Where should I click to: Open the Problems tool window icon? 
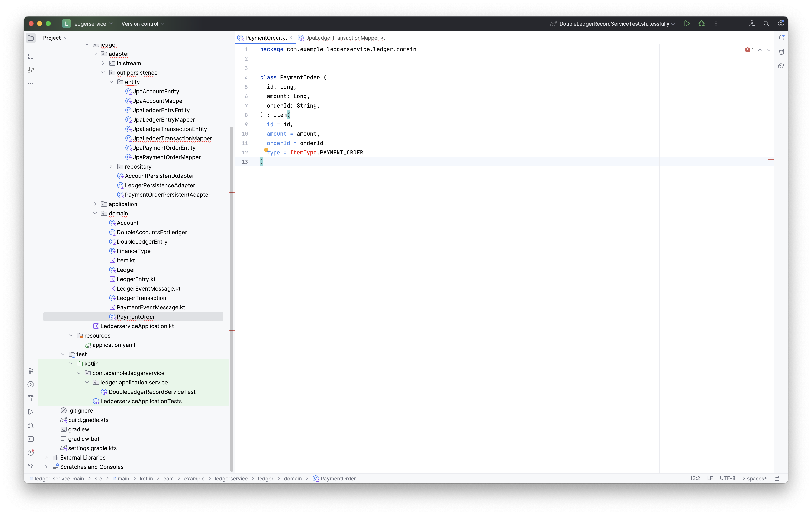[x=31, y=452]
